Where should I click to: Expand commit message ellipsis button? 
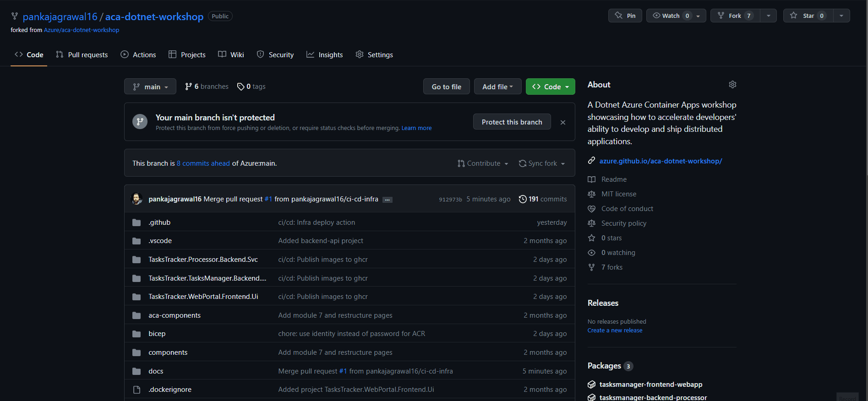click(388, 200)
